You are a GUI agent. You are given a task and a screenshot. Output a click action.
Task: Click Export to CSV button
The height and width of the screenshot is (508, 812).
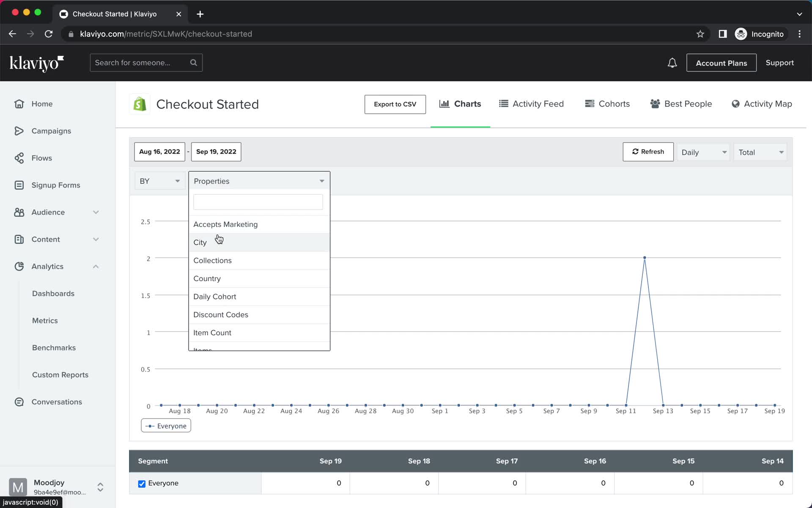point(395,104)
